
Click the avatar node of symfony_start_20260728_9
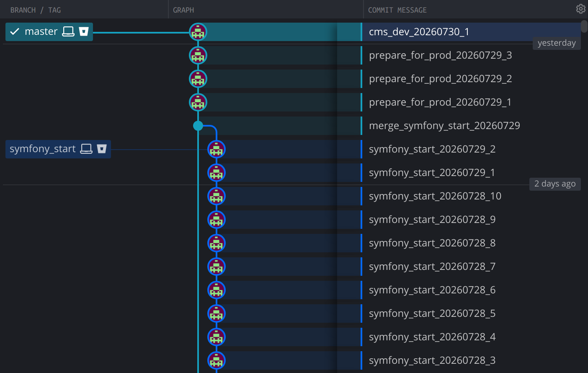pyautogui.click(x=217, y=220)
